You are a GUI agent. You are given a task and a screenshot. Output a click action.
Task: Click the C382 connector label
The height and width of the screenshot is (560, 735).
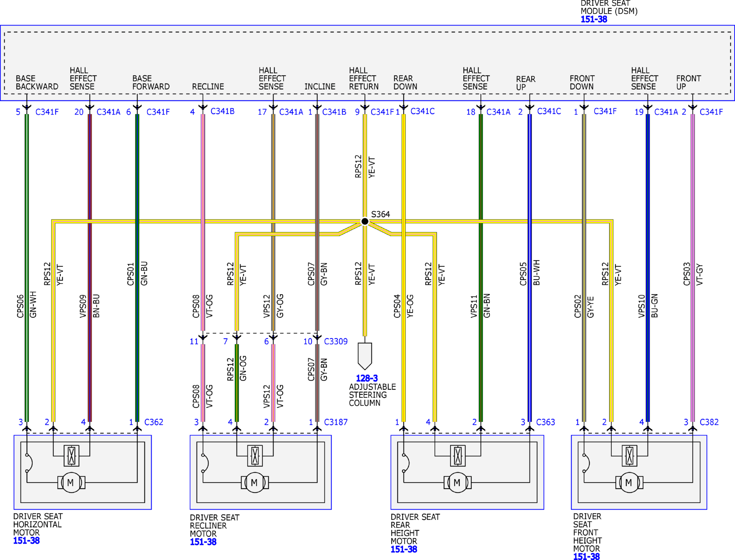click(709, 422)
